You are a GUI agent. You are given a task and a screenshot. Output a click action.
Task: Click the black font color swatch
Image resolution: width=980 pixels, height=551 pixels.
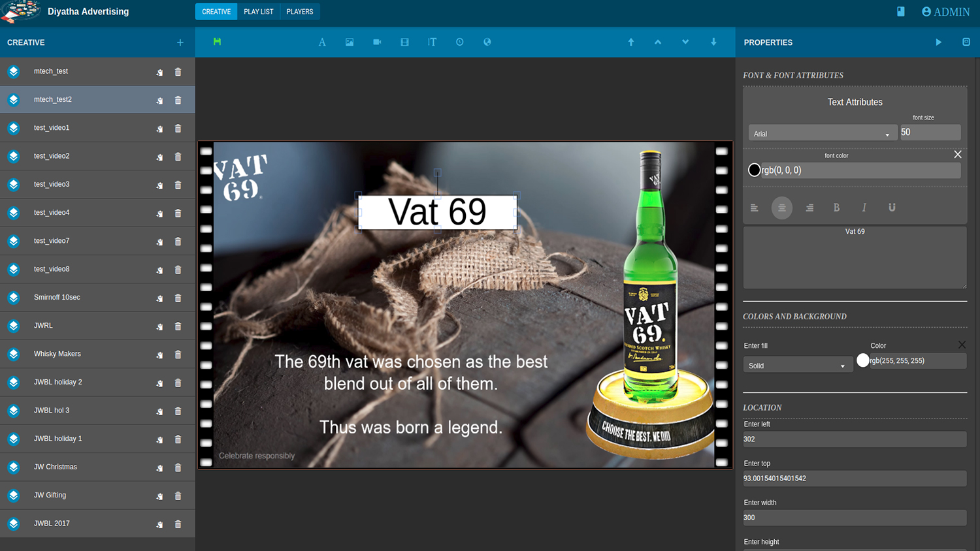[x=755, y=170]
